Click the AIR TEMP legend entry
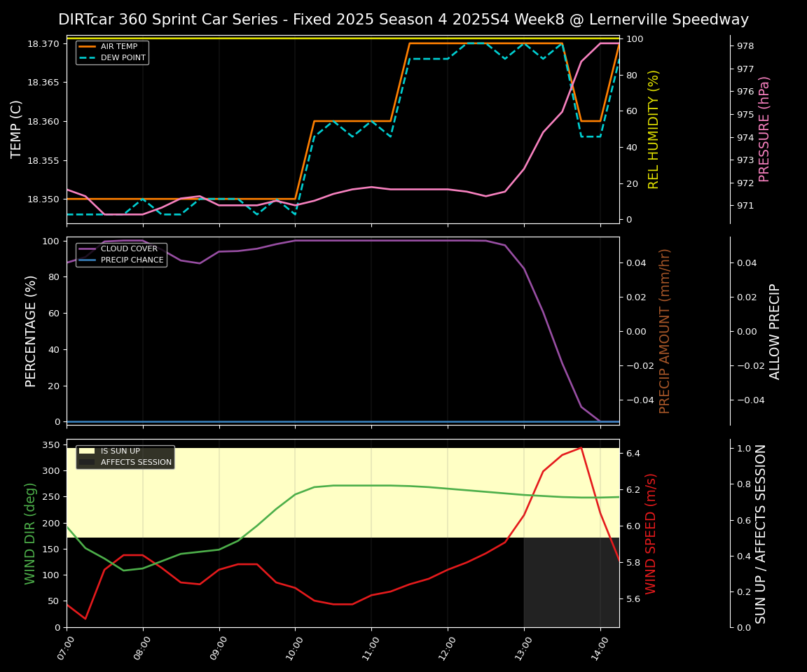 pyautogui.click(x=119, y=47)
